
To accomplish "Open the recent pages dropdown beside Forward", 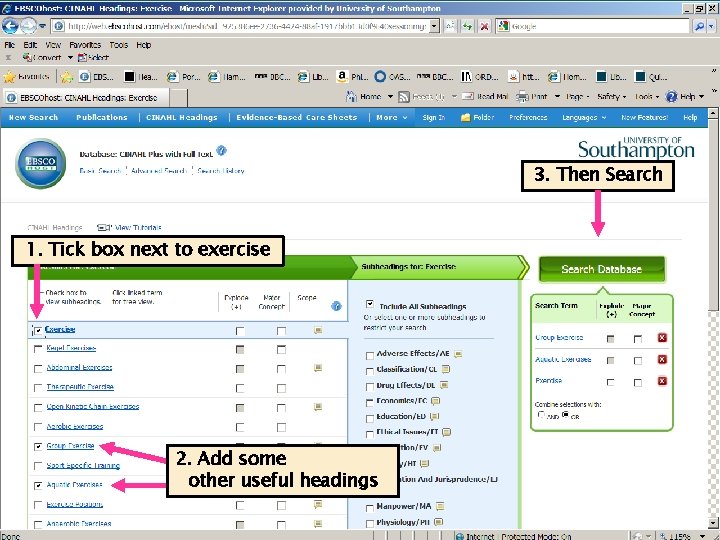I will 42,26.
